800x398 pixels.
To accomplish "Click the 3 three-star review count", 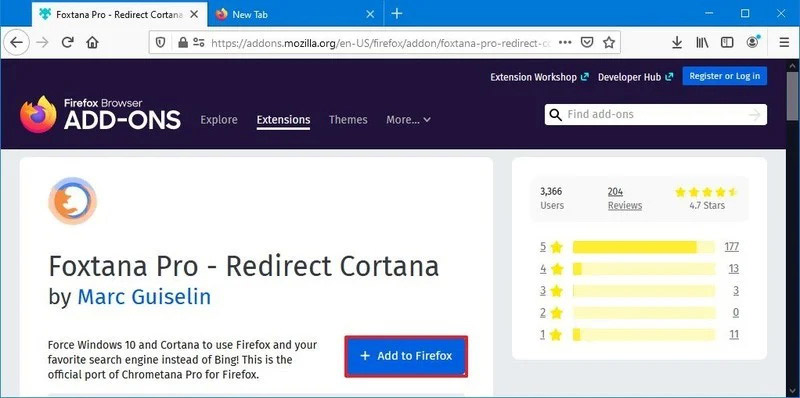I will point(736,291).
